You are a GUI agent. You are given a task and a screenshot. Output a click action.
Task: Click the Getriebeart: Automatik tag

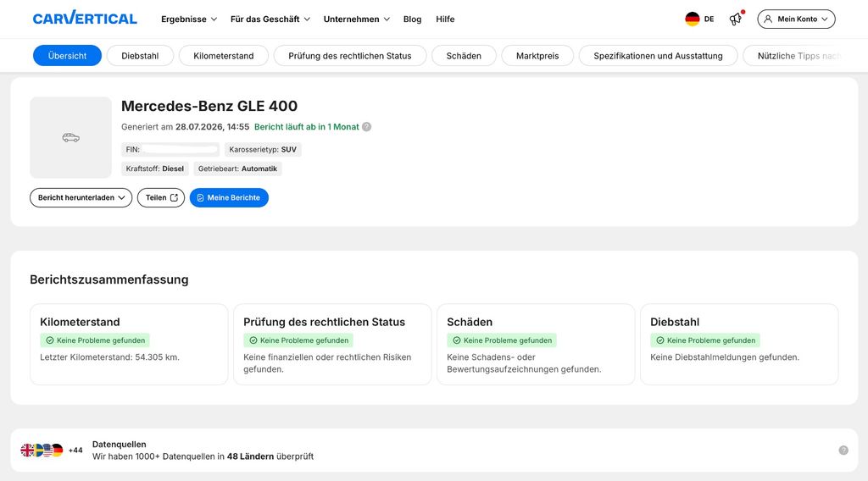(237, 169)
